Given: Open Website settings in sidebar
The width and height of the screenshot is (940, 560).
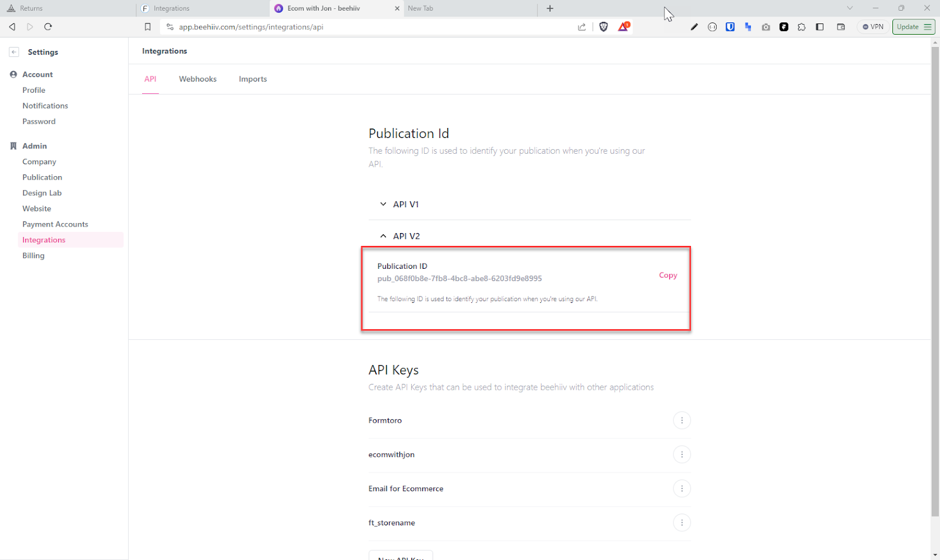Looking at the screenshot, I should coord(36,209).
